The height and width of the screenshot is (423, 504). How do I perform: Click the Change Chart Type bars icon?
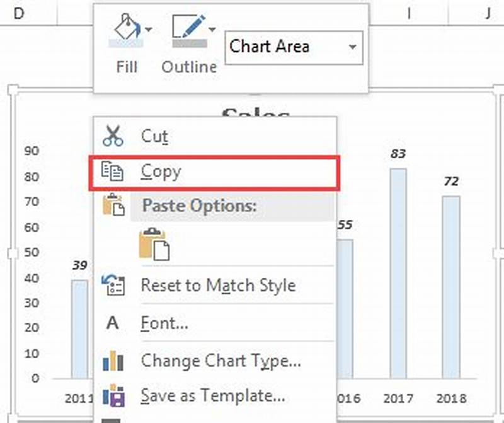[113, 361]
